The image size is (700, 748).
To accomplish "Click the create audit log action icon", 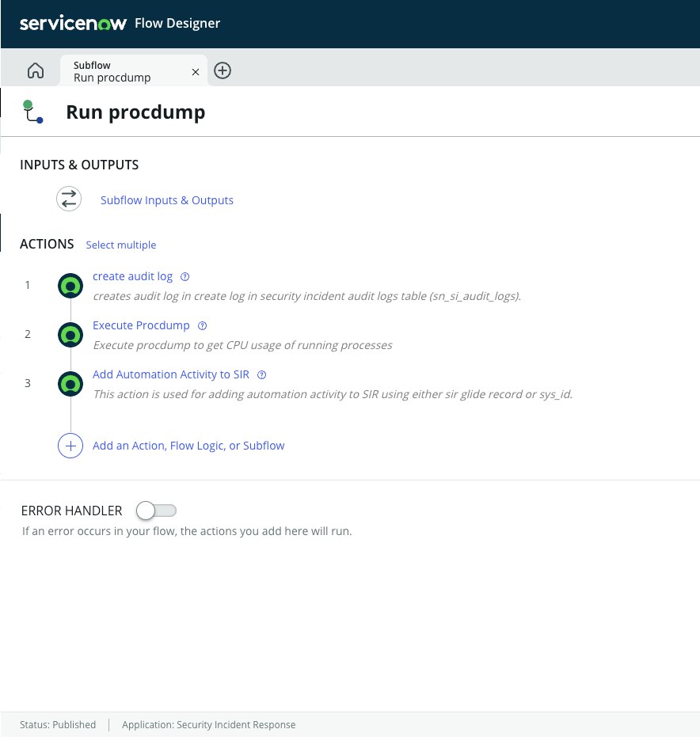I will pos(70,286).
